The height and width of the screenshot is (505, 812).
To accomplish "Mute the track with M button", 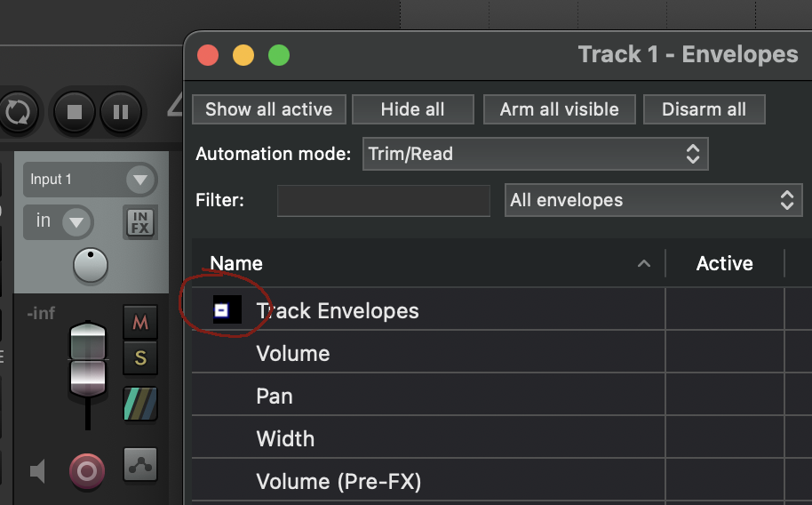I will (140, 323).
